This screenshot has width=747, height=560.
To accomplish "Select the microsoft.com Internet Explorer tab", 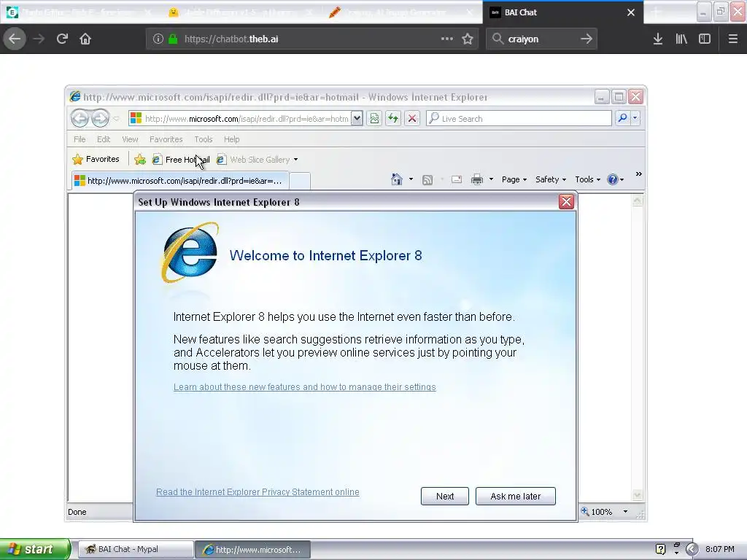I will tap(180, 181).
